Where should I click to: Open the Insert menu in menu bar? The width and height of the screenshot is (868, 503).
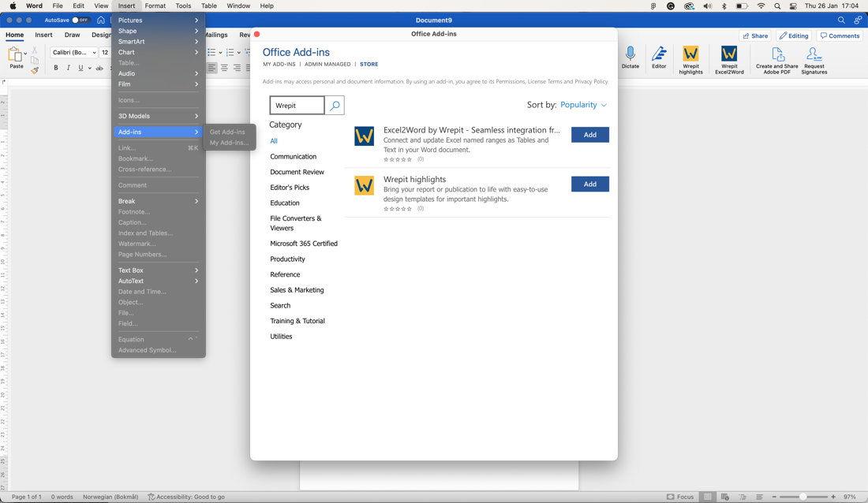click(x=126, y=6)
